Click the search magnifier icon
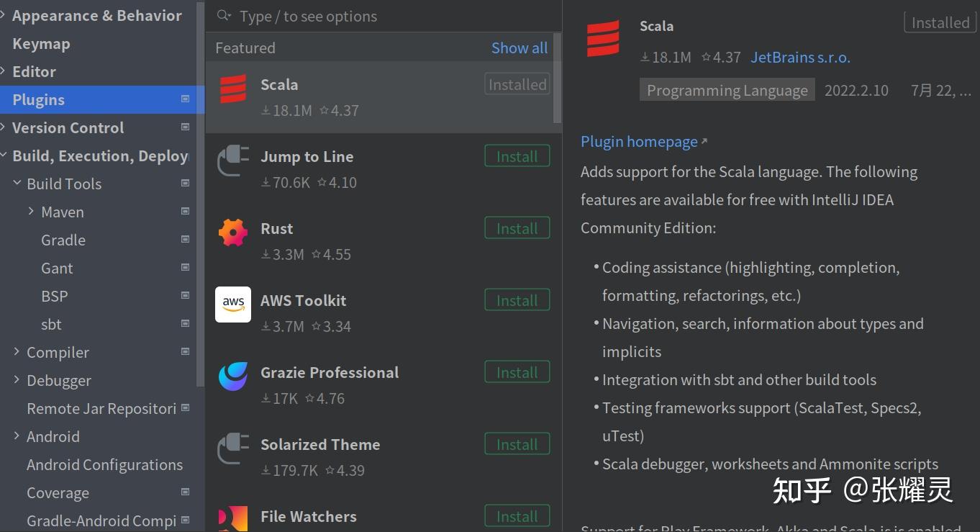 point(224,16)
